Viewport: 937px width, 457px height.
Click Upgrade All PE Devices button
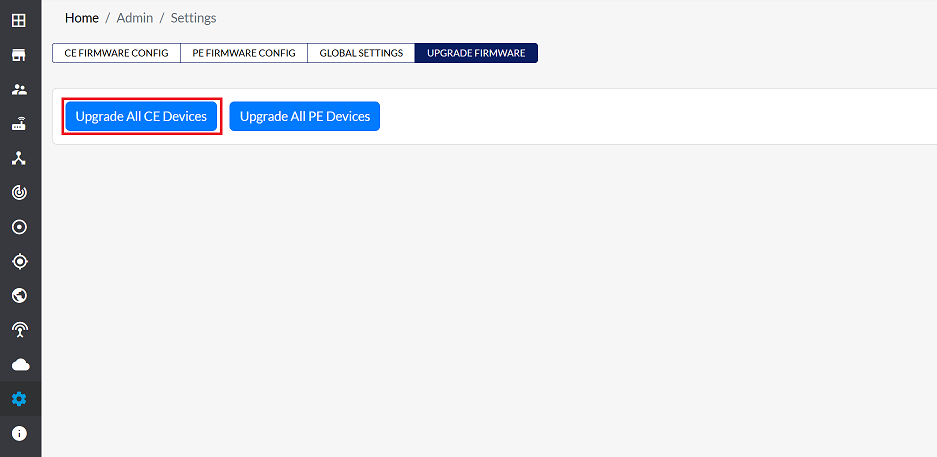(305, 116)
